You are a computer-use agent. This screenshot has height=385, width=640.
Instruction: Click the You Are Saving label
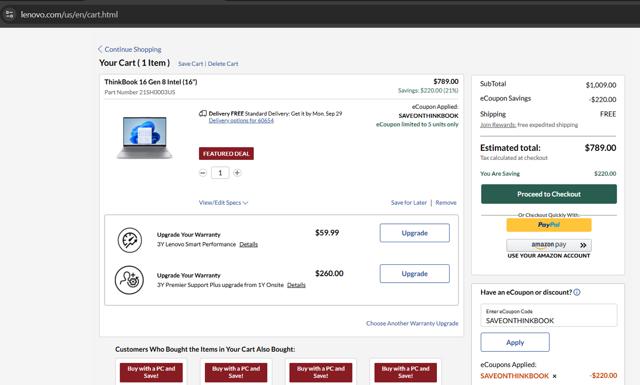coord(500,174)
